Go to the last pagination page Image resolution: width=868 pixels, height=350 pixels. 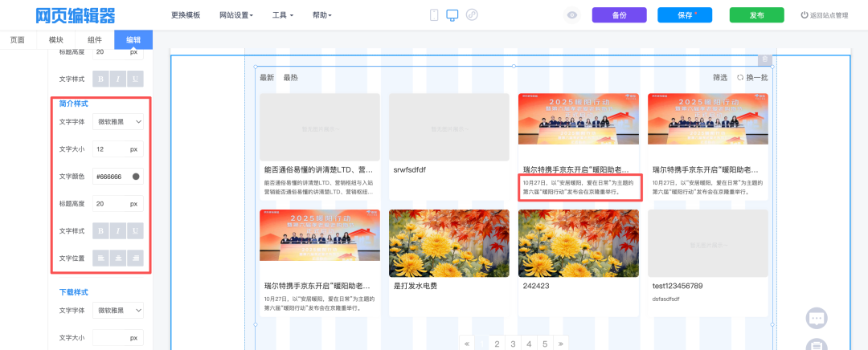click(x=561, y=344)
